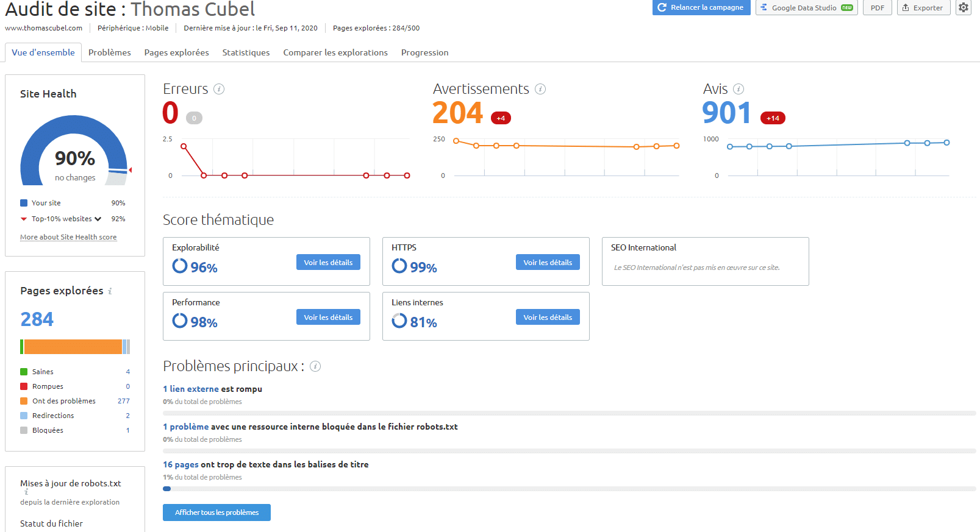
Task: Click the red Rompues color swatch
Action: pos(24,386)
